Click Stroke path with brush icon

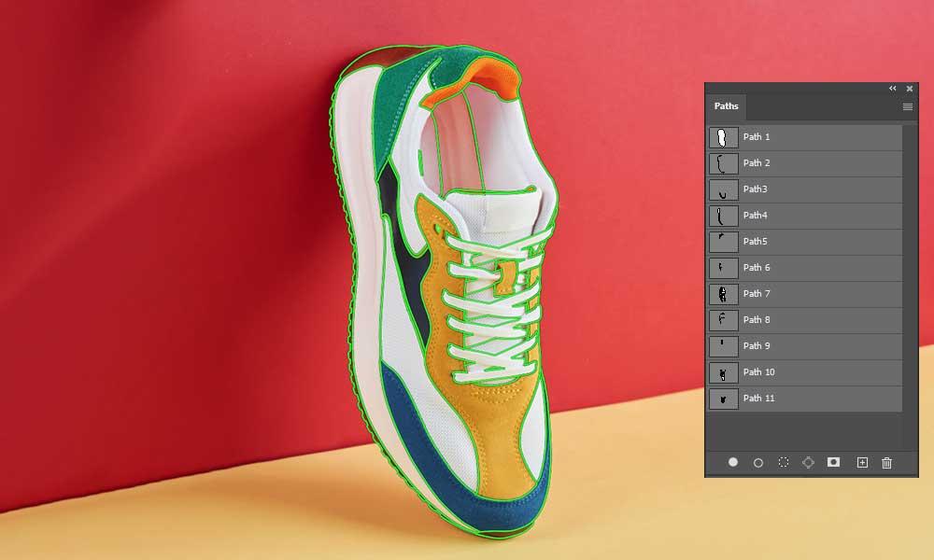(758, 462)
